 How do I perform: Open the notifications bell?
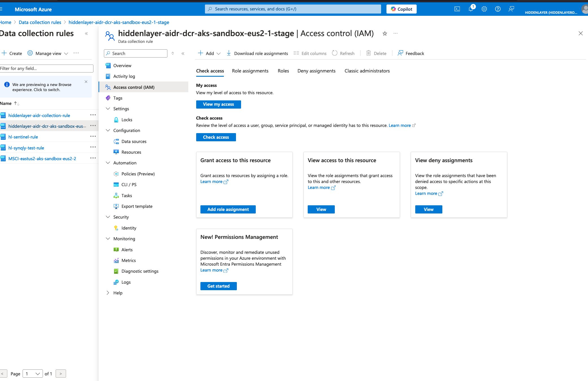point(471,9)
